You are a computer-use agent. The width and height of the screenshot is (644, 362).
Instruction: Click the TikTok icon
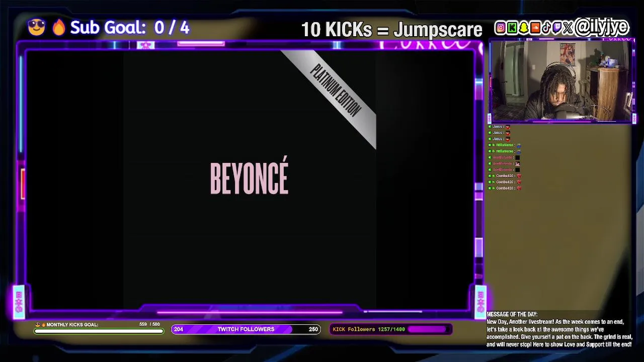(546, 28)
